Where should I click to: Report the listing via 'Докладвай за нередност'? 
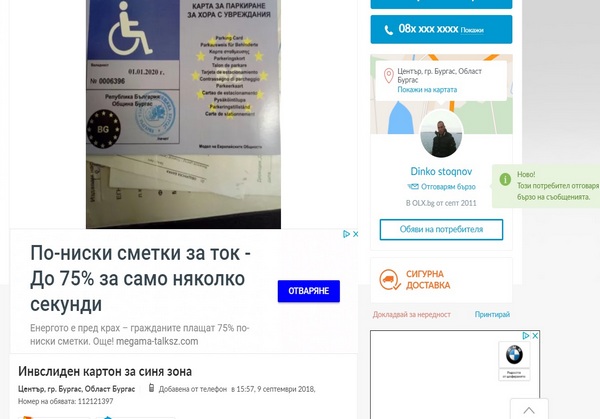412,315
